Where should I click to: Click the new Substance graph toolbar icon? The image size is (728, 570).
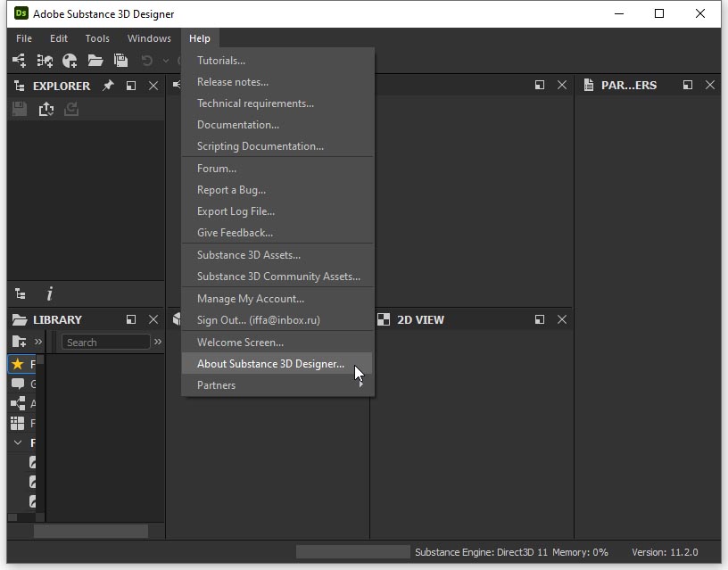[x=19, y=61]
